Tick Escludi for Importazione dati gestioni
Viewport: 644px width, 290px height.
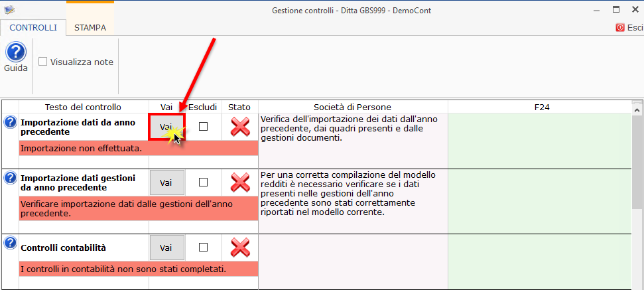[203, 182]
